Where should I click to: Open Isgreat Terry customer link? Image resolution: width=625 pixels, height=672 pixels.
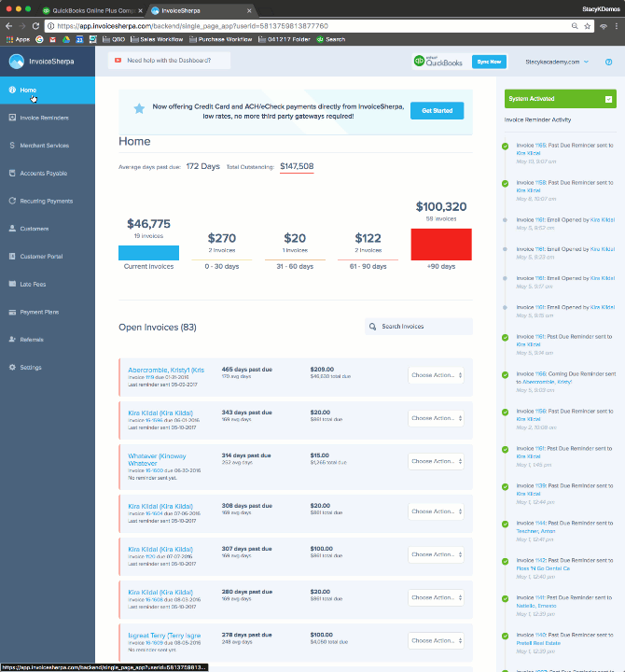click(x=164, y=636)
